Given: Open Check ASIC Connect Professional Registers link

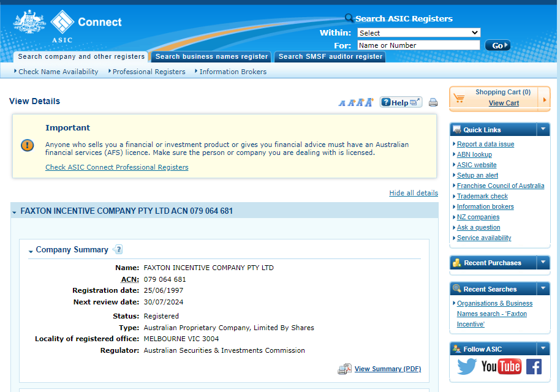Looking at the screenshot, I should [x=116, y=167].
